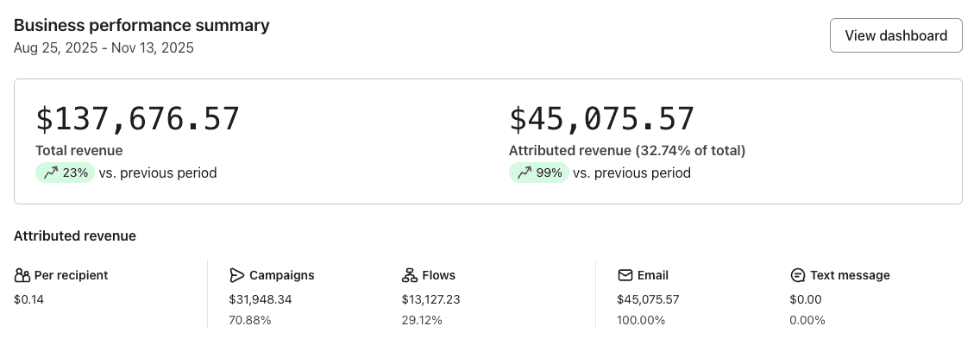
Task: Click the 23% trend arrow icon
Action: click(51, 173)
